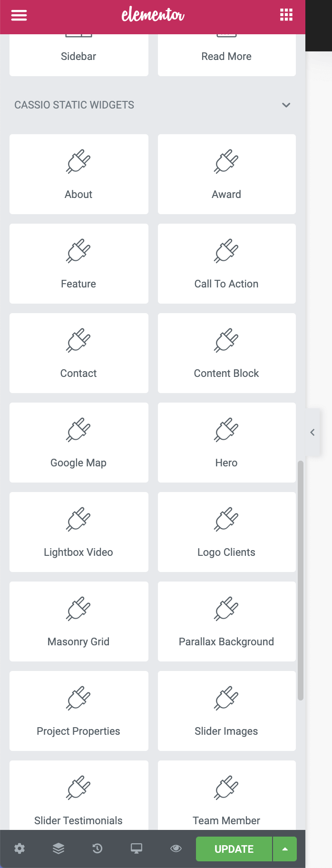This screenshot has height=868, width=332.
Task: Open save options arrow beside Update
Action: 285,849
